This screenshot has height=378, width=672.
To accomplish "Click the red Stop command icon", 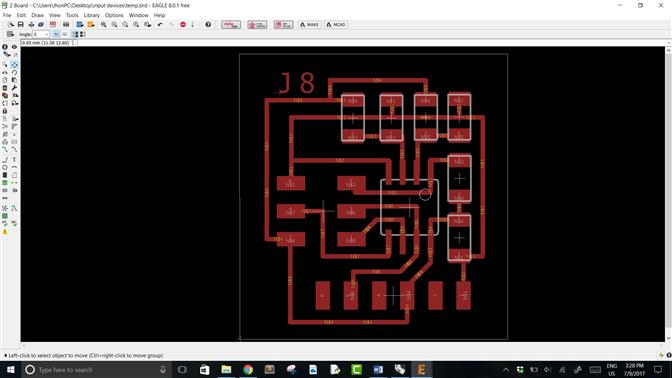I will (x=183, y=24).
